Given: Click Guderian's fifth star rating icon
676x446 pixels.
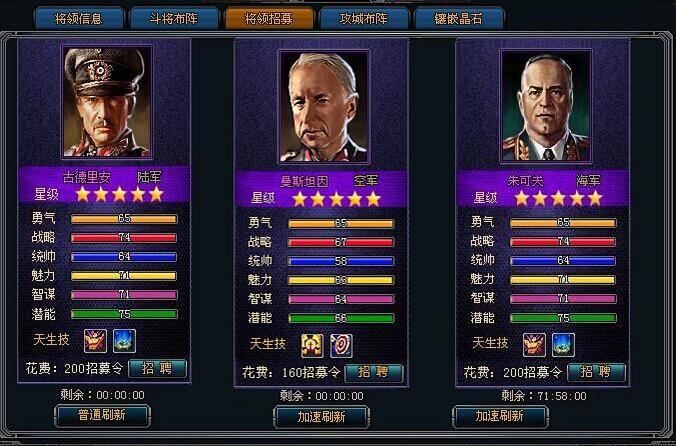Looking at the screenshot, I should pos(156,194).
